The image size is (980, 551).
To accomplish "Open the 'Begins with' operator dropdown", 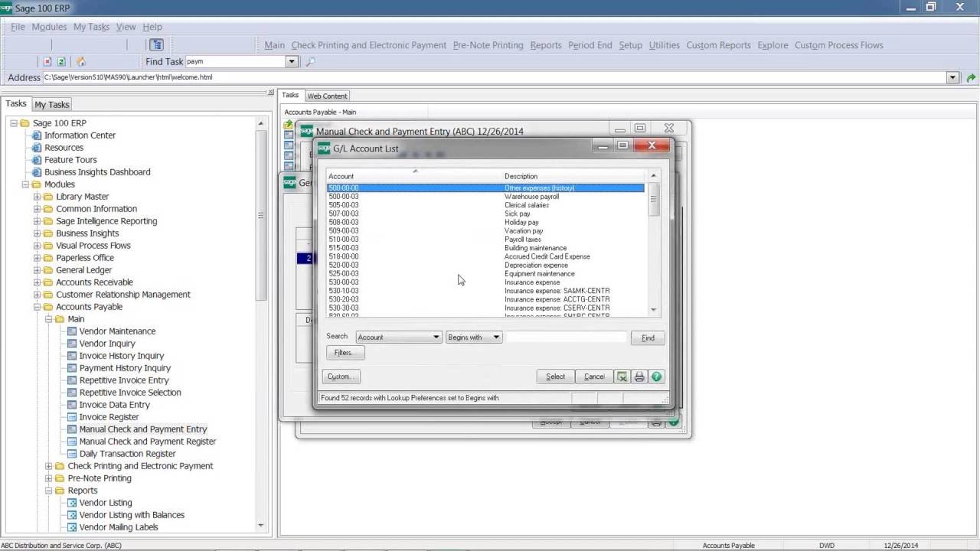I will (x=495, y=337).
